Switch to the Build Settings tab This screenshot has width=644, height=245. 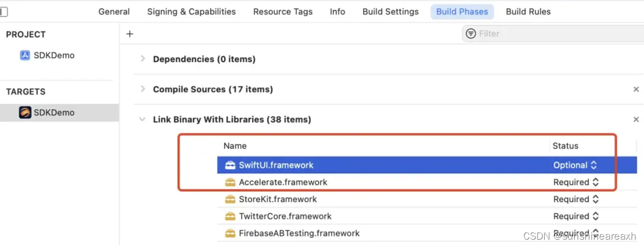point(390,11)
